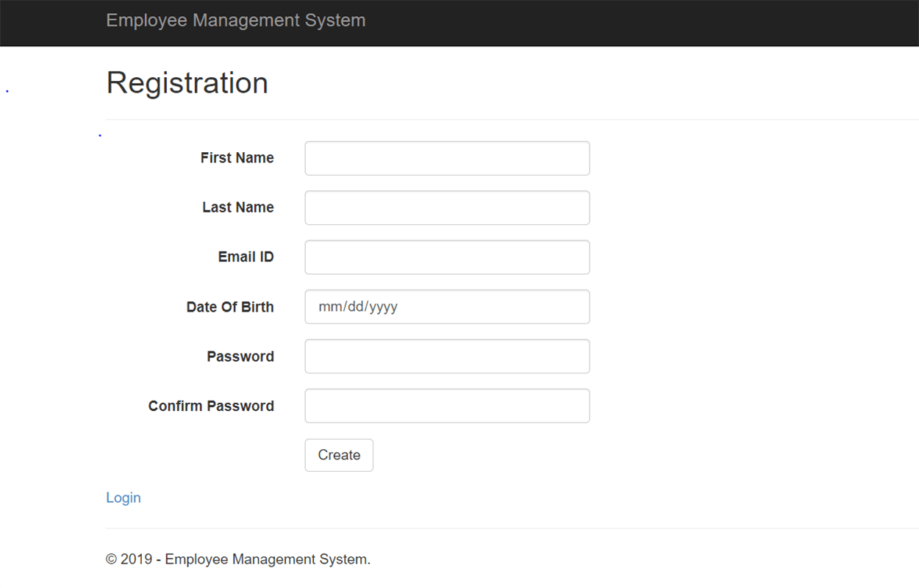Screen dimensions: 919x588
Task: Click the Email ID input field
Action: point(447,257)
